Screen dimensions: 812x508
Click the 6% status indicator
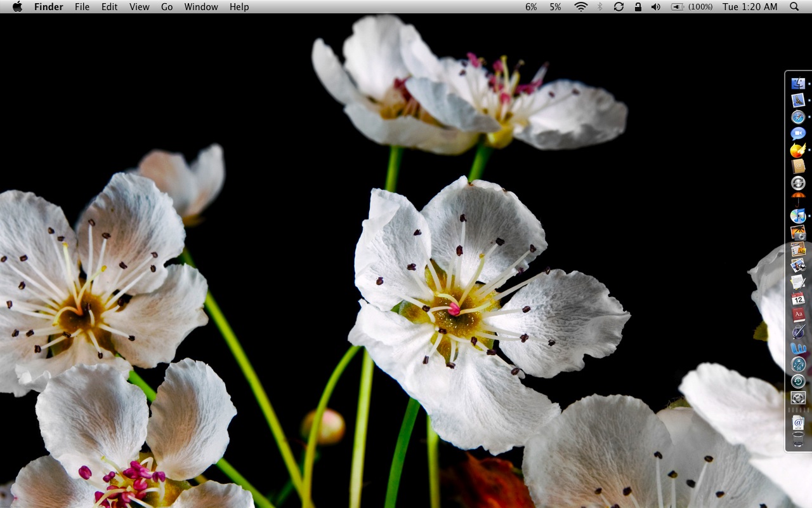point(531,7)
